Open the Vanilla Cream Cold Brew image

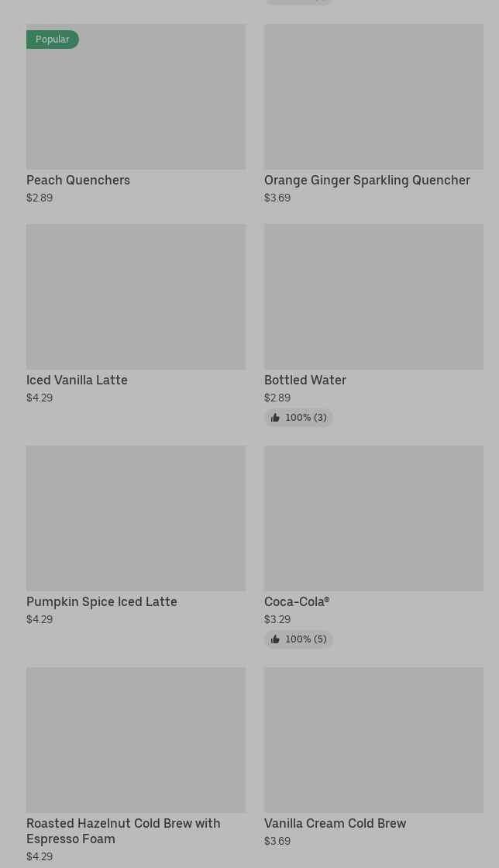click(x=373, y=740)
